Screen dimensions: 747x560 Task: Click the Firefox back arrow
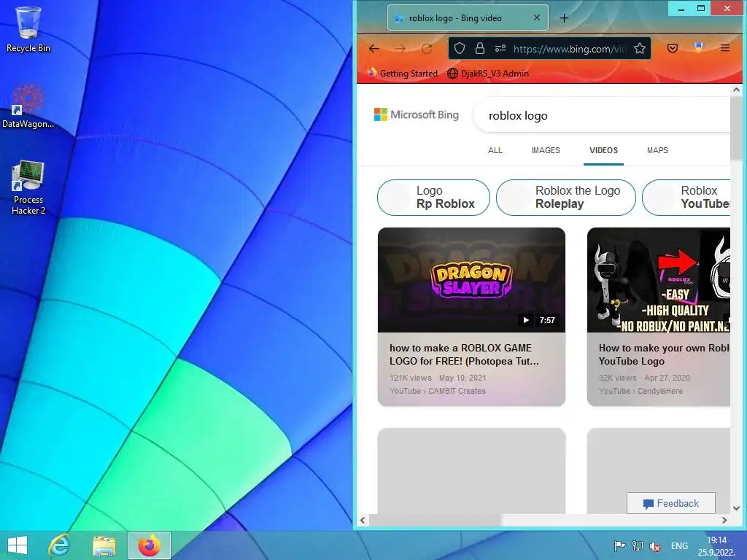tap(374, 49)
